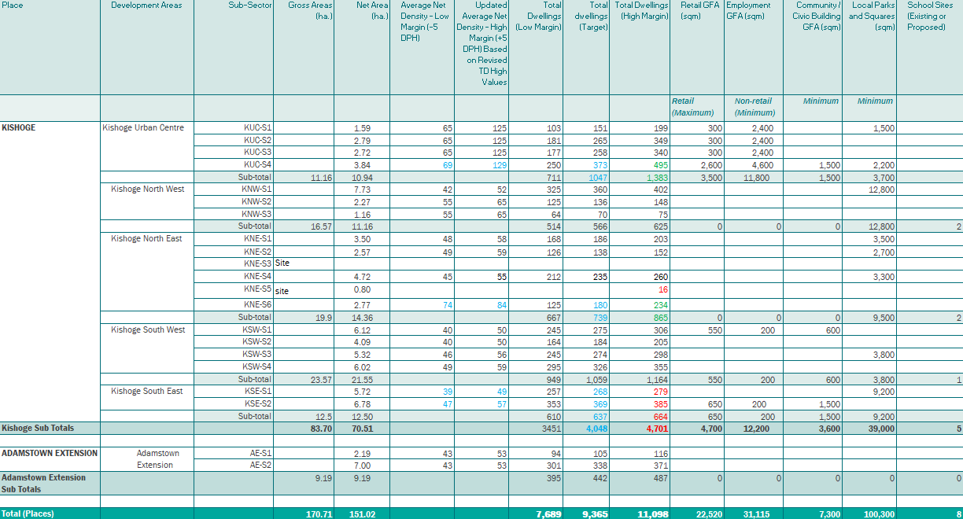Screen dimensions: 963x519
Task: Click the grand total 7,689 dwellings cell
Action: coord(548,514)
